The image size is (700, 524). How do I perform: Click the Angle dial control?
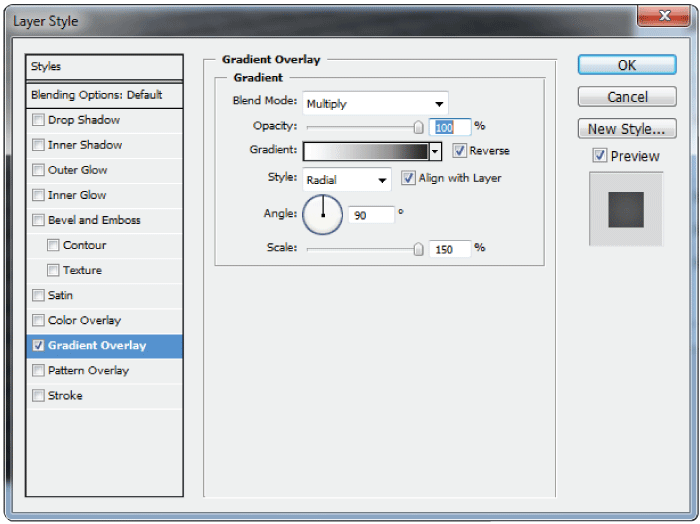[323, 215]
